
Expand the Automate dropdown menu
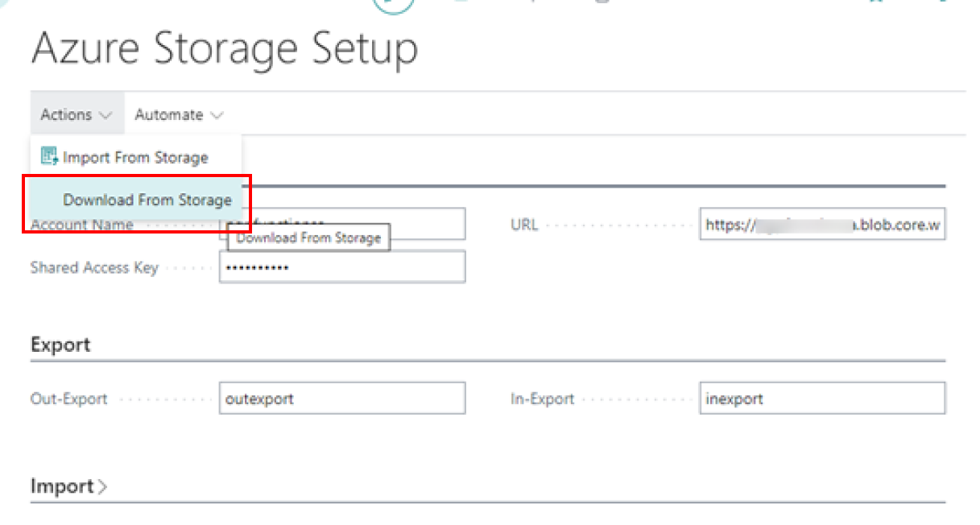pyautogui.click(x=178, y=115)
